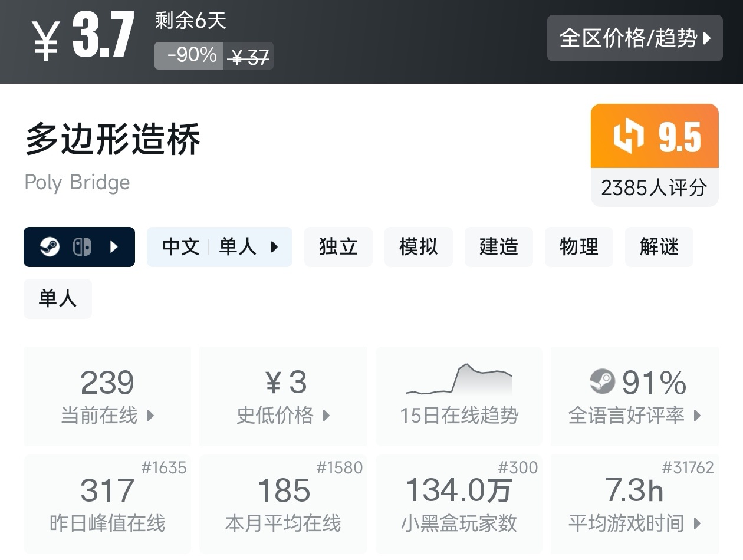Open the 史低价格 history arrow

326,416
